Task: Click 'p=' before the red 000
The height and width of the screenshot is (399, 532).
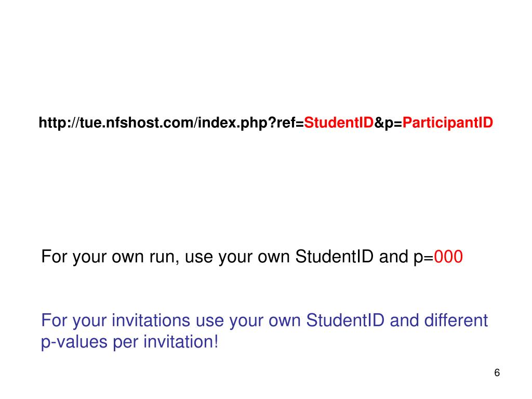Action: tap(423, 258)
